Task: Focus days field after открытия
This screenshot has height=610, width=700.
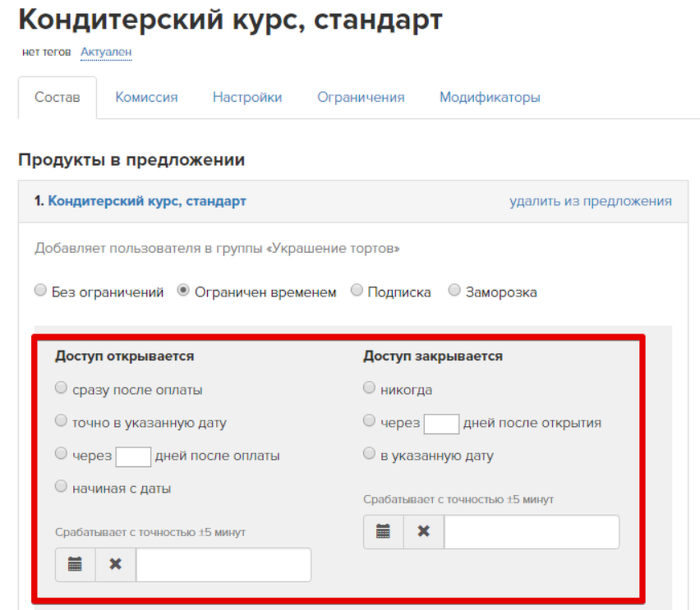Action: (x=441, y=424)
